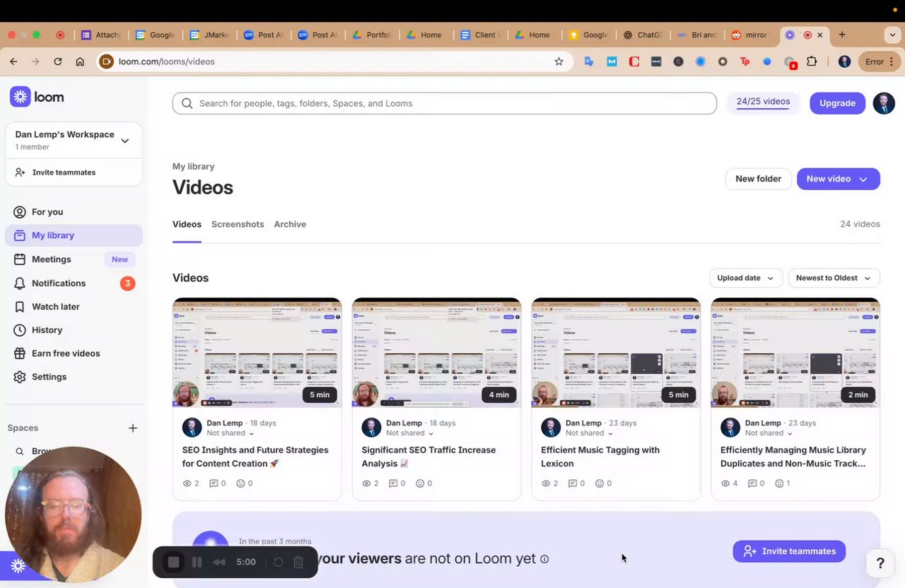The width and height of the screenshot is (905, 588).
Task: Pause the current Loom recording
Action: [x=197, y=562]
